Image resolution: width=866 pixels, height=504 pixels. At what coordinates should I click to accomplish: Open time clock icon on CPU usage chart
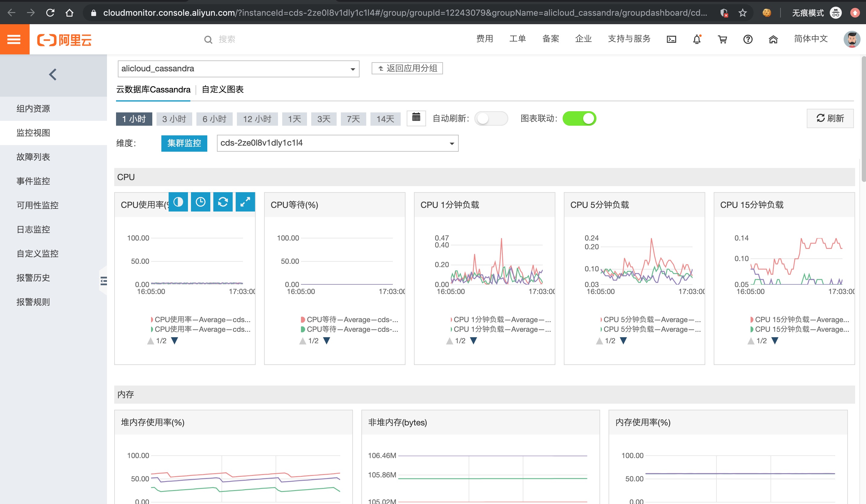(200, 202)
